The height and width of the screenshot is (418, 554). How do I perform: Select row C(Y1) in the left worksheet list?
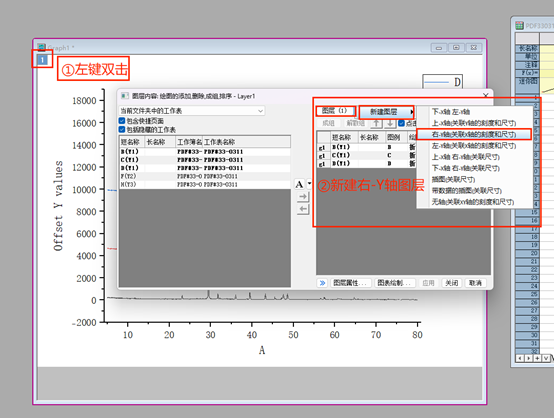pos(205,160)
